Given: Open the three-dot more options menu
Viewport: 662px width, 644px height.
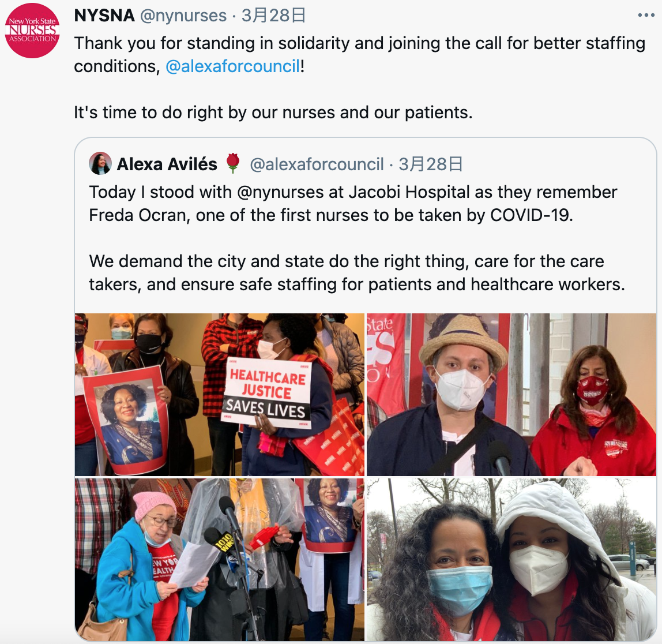Looking at the screenshot, I should click(646, 16).
